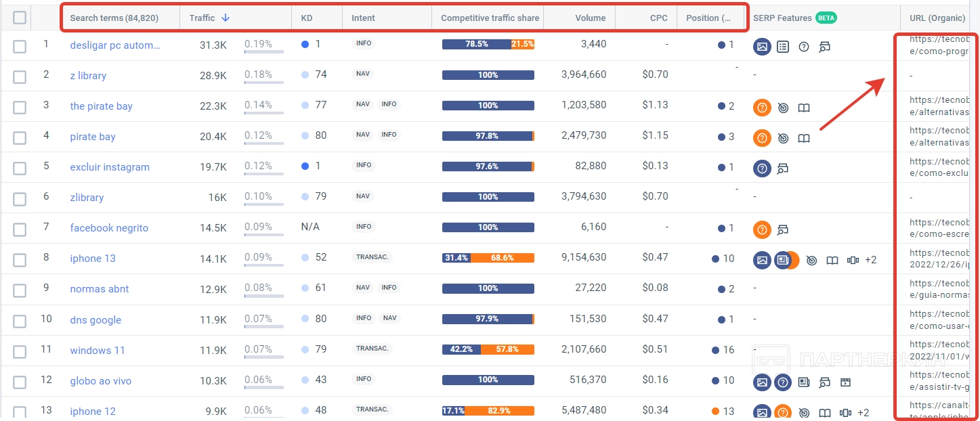Tick the checkbox for excluir instagram
The width and height of the screenshot is (980, 421).
click(x=20, y=169)
